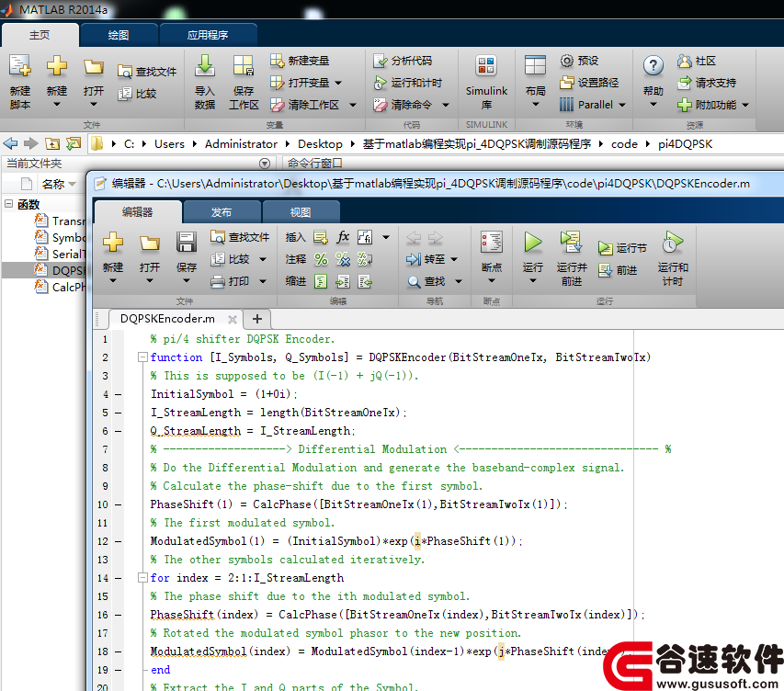Click up one folder level icon
Screen dimensions: 784x691
click(52, 144)
